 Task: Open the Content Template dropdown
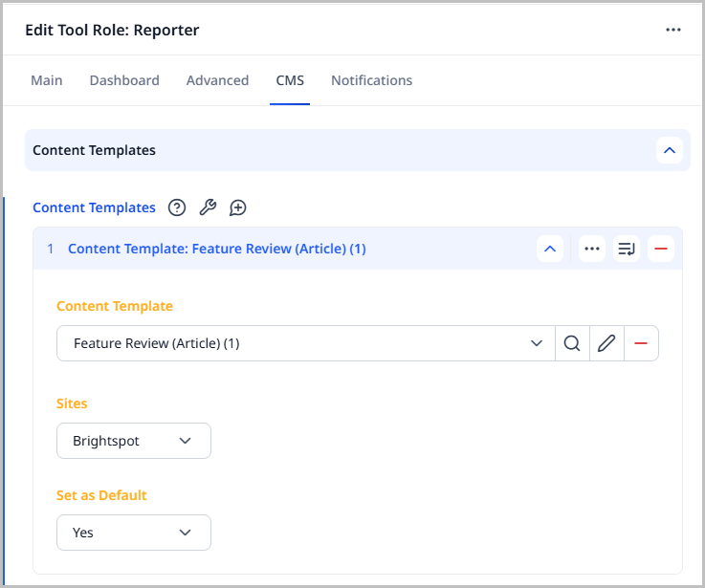(306, 343)
